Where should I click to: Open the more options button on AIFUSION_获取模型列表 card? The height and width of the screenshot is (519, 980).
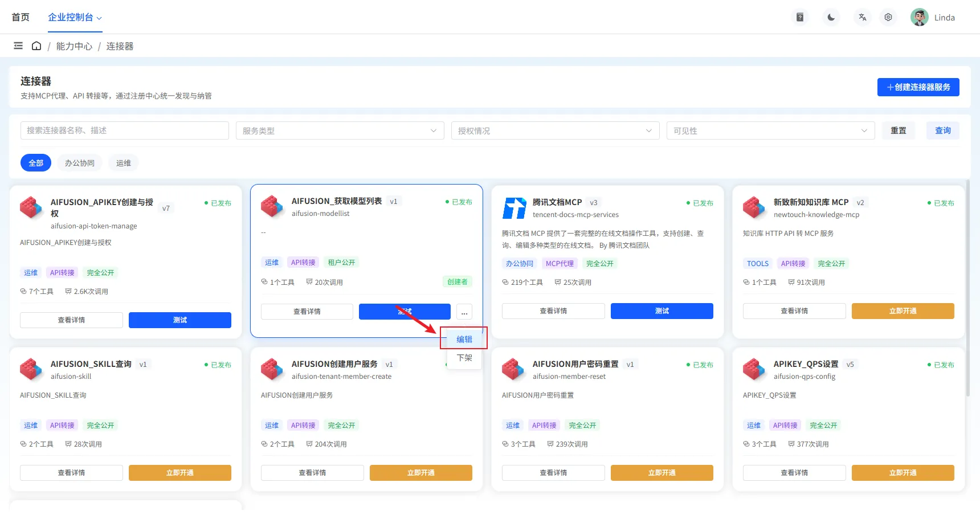(464, 312)
